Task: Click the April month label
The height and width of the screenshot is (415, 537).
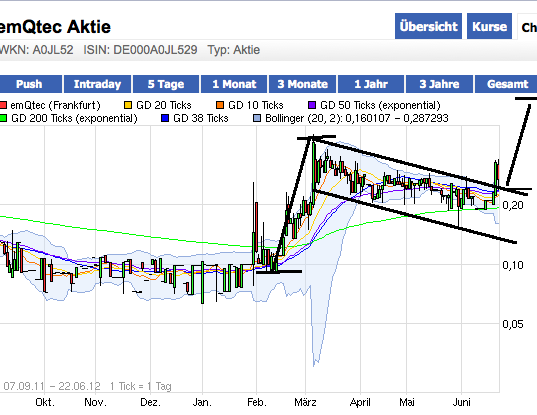Action: coord(360,402)
